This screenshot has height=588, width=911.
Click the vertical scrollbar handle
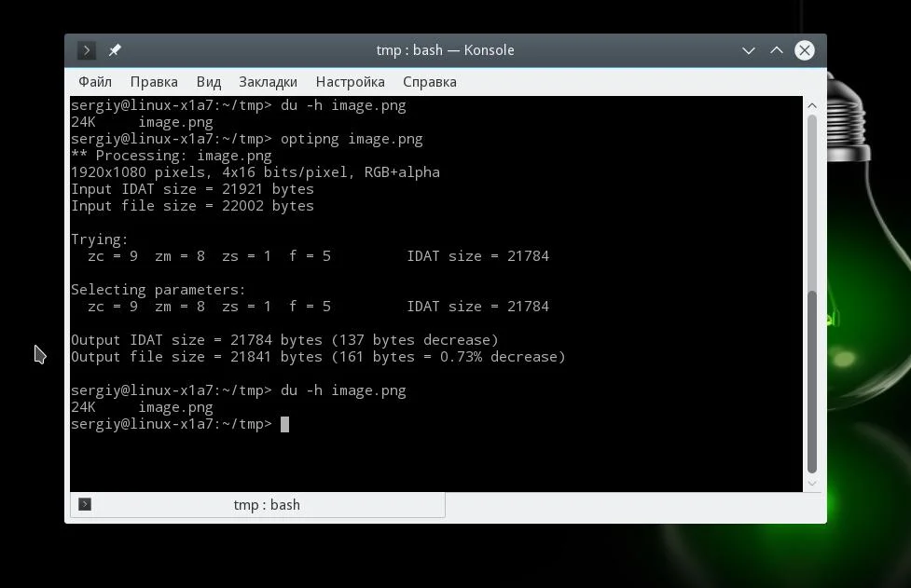pyautogui.click(x=812, y=381)
